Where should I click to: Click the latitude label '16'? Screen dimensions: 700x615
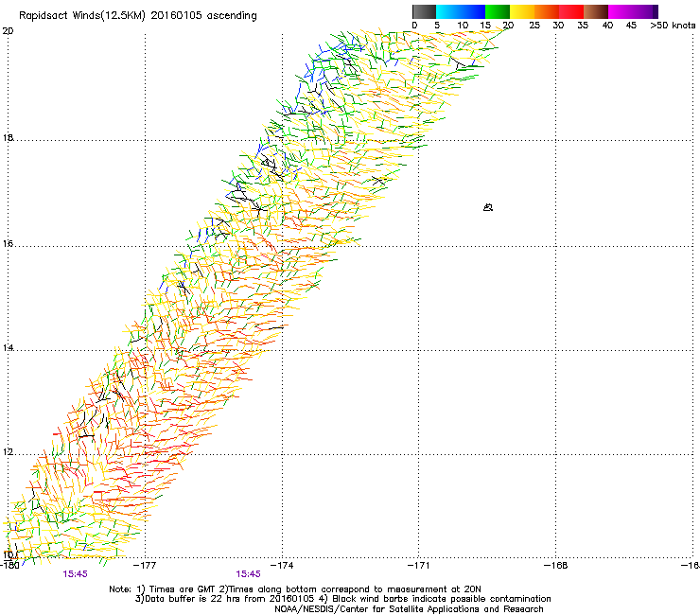[8, 244]
